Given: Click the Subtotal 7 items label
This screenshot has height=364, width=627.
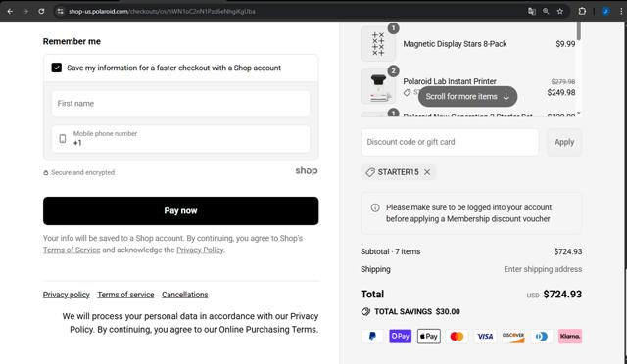Looking at the screenshot, I should [x=390, y=251].
